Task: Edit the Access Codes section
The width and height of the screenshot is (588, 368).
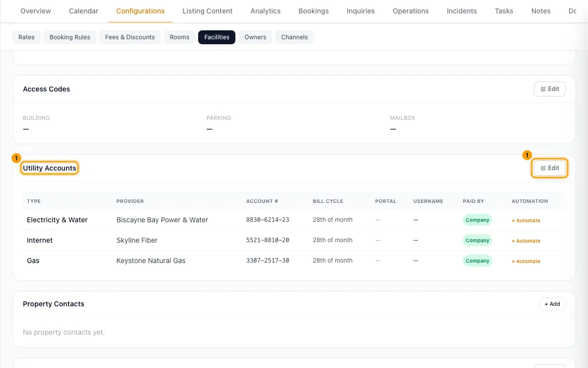Action: [x=549, y=89]
